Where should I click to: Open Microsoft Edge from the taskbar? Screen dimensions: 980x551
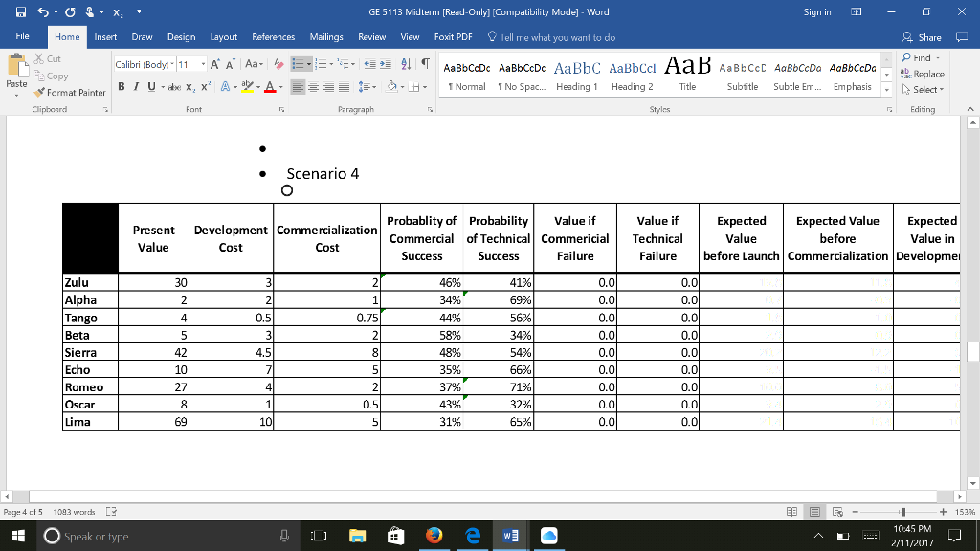pos(473,536)
